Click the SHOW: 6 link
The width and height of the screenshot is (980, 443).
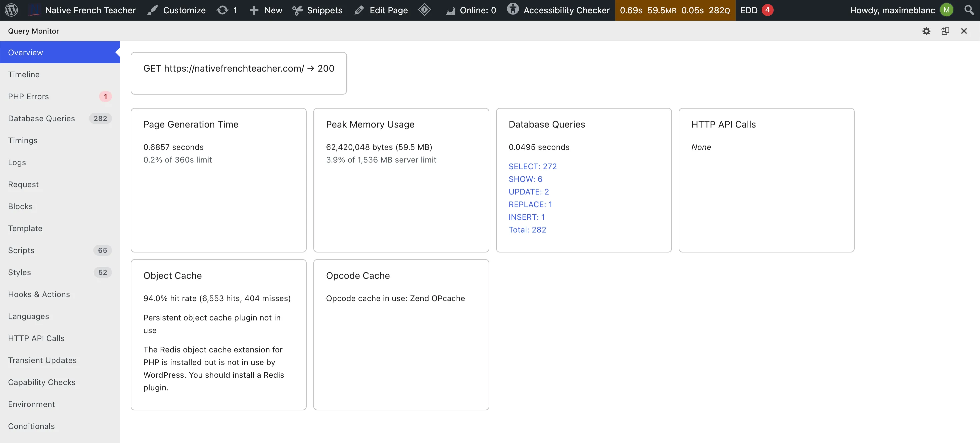(525, 179)
